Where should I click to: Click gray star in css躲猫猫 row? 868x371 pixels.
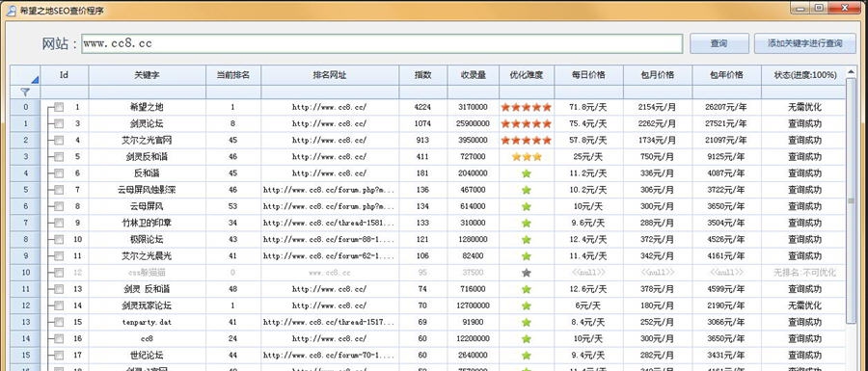(527, 273)
